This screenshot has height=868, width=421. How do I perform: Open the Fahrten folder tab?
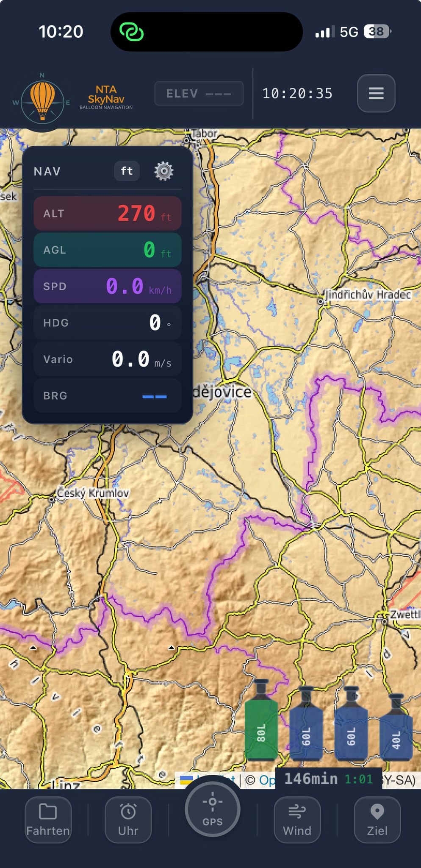click(48, 820)
